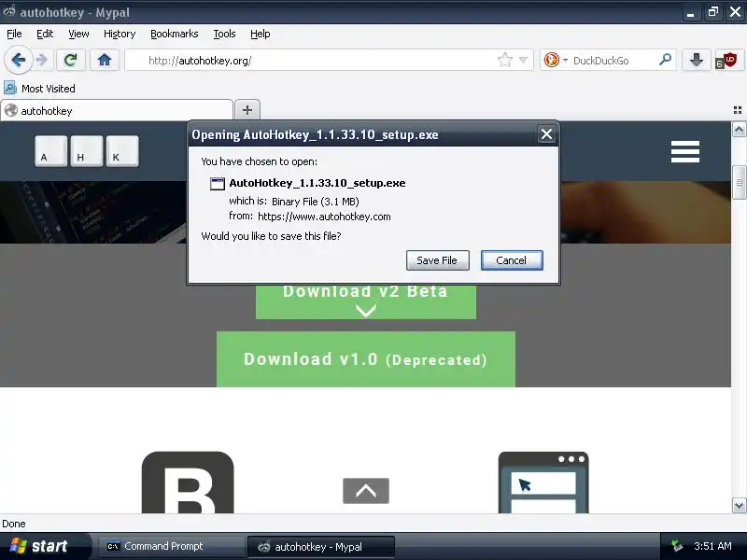Click the back-to-top chevron button
The height and width of the screenshot is (560, 747).
tap(366, 491)
